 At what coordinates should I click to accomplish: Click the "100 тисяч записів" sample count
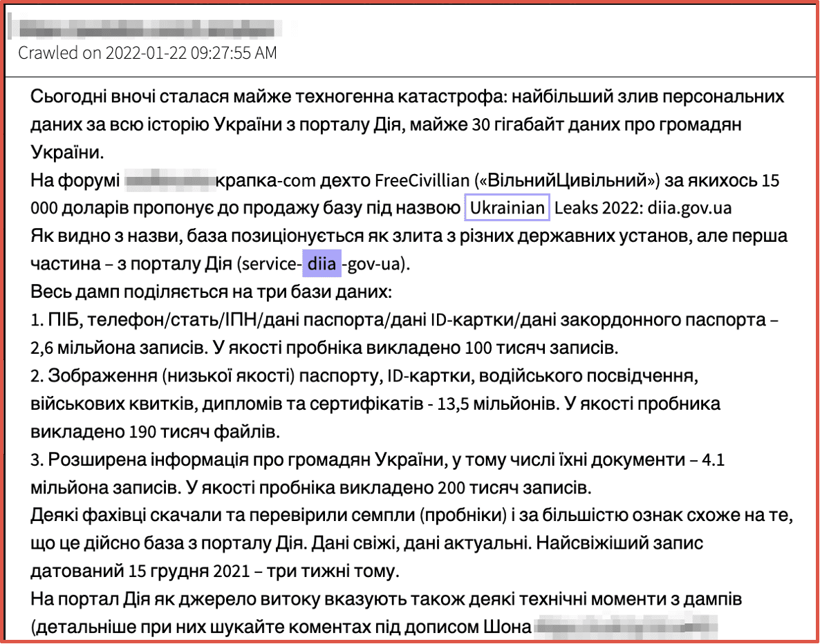click(x=541, y=348)
